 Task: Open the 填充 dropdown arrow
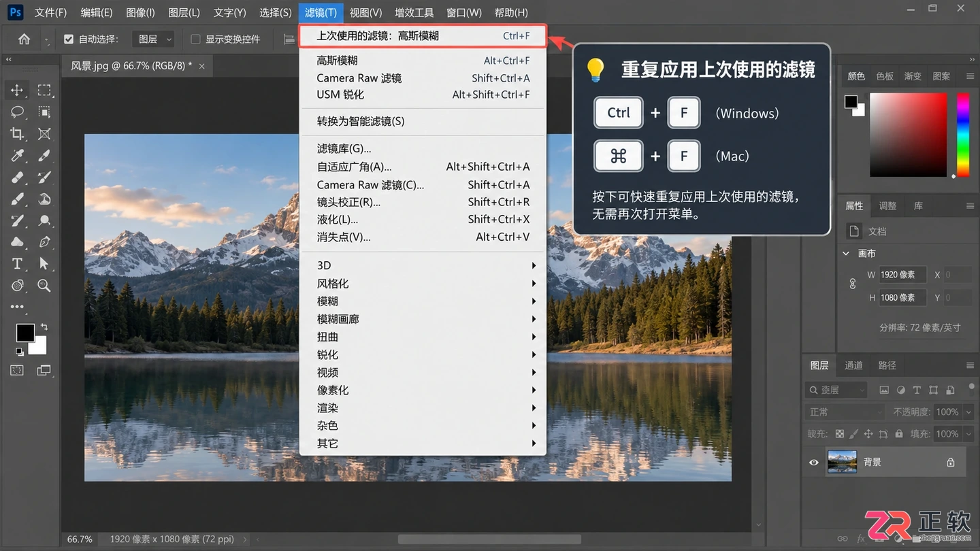point(967,433)
